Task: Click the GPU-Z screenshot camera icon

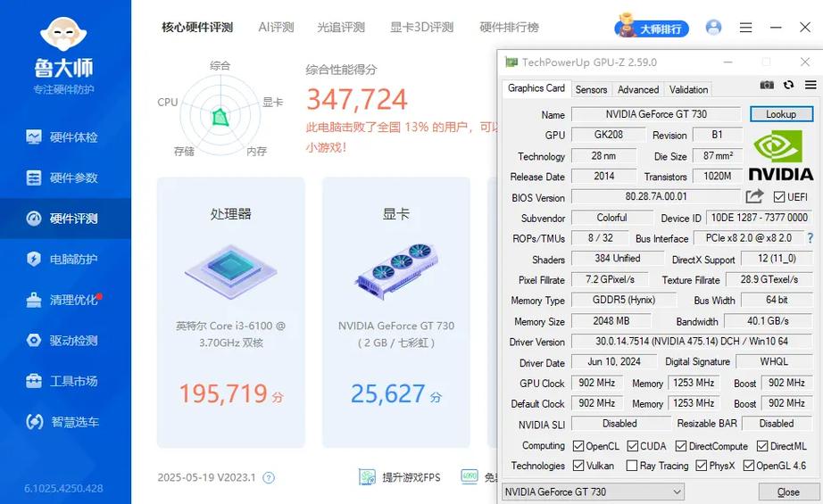Action: click(767, 85)
